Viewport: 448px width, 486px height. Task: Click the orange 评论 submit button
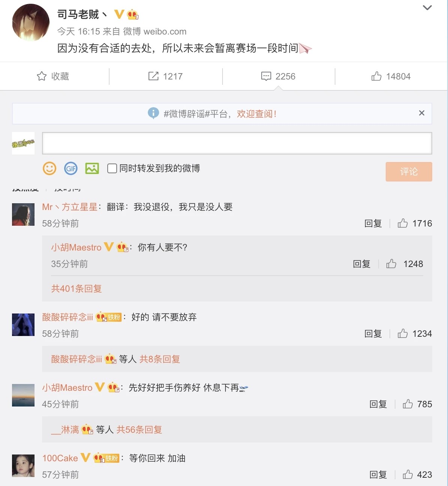click(409, 172)
